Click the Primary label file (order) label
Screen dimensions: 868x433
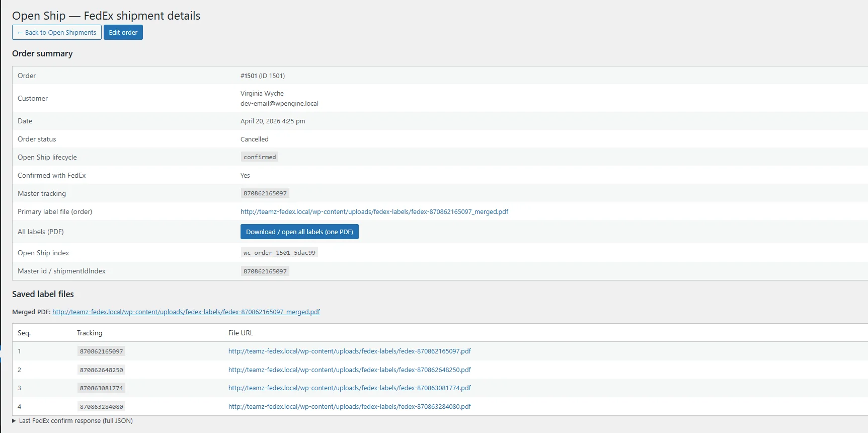(x=55, y=211)
